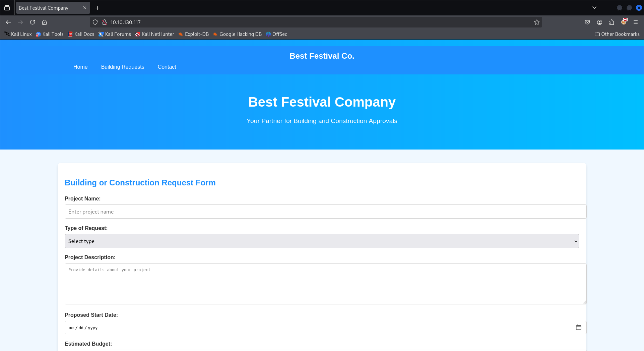
Task: Click into the Project Name field
Action: click(325, 212)
